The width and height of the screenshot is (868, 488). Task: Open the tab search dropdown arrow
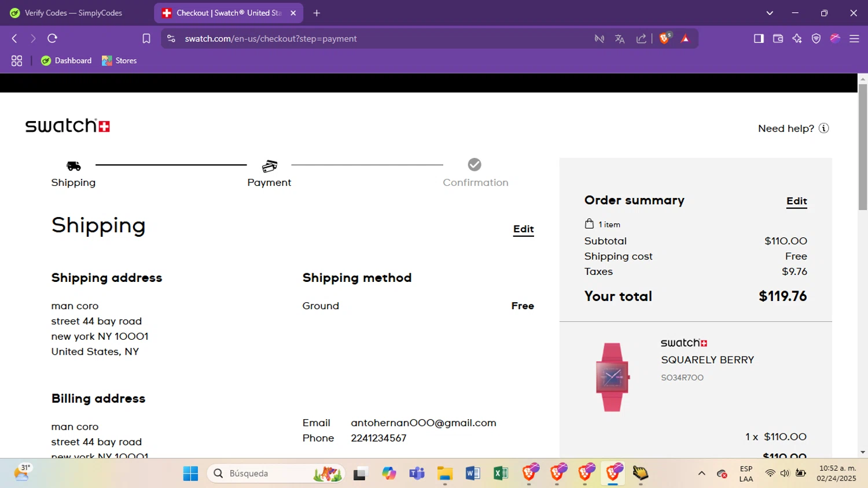pyautogui.click(x=770, y=13)
